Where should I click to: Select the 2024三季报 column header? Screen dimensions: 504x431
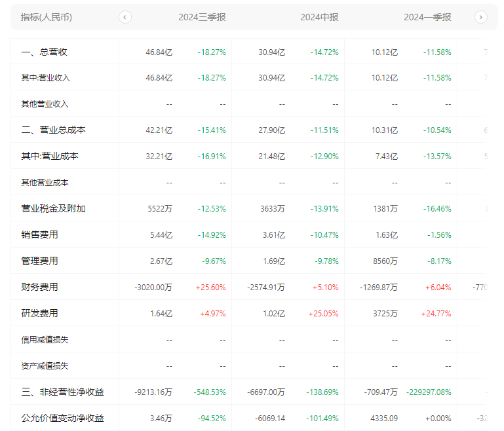coord(202,17)
